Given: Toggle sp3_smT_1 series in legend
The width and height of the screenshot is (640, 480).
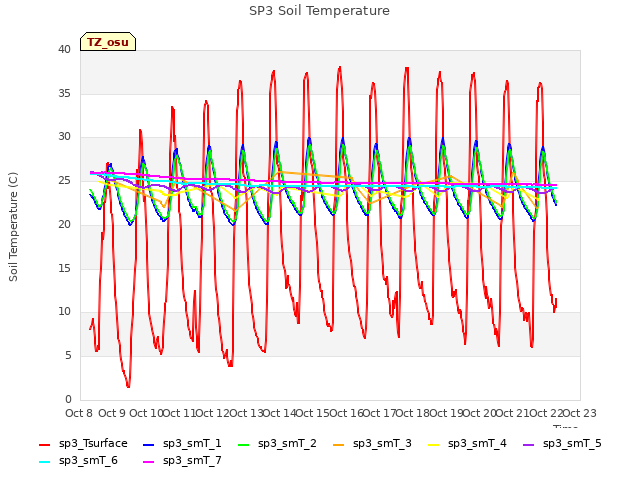Looking at the screenshot, I should pyautogui.click(x=182, y=444).
